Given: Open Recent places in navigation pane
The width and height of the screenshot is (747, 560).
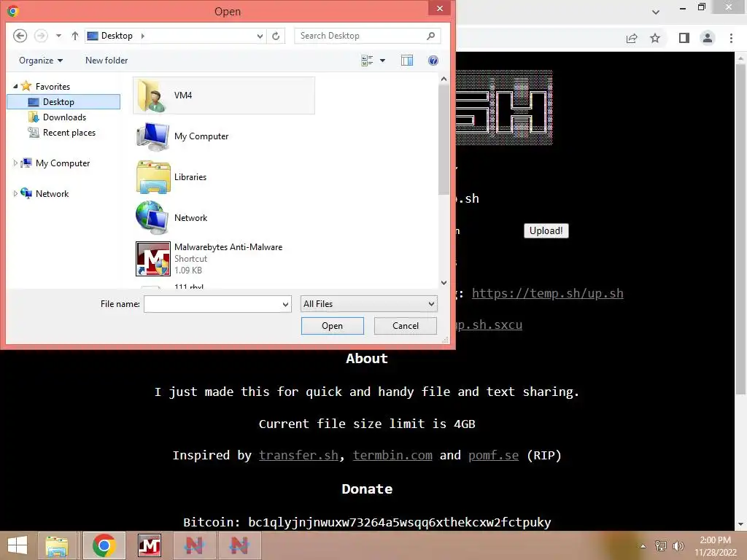Looking at the screenshot, I should coord(69,133).
